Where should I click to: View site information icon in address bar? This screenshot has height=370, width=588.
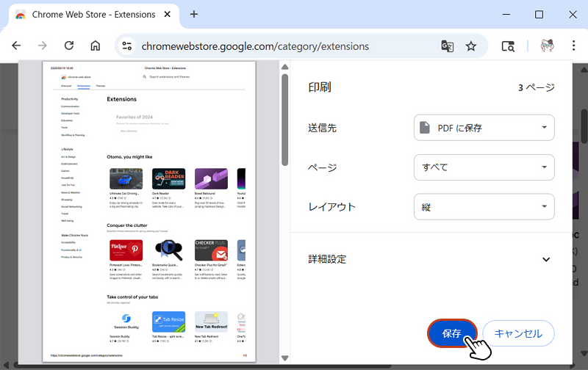tap(127, 46)
